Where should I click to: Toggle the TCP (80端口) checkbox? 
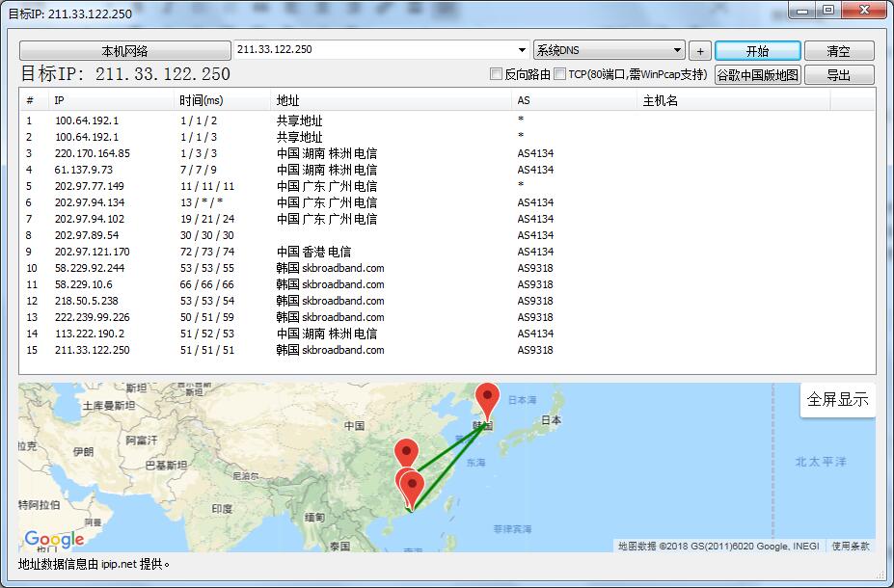point(560,74)
